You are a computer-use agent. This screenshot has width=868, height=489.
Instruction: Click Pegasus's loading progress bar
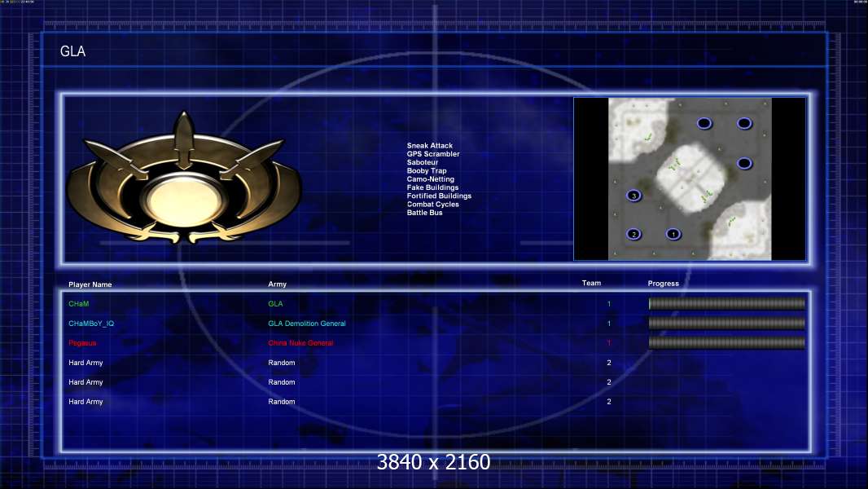(726, 343)
